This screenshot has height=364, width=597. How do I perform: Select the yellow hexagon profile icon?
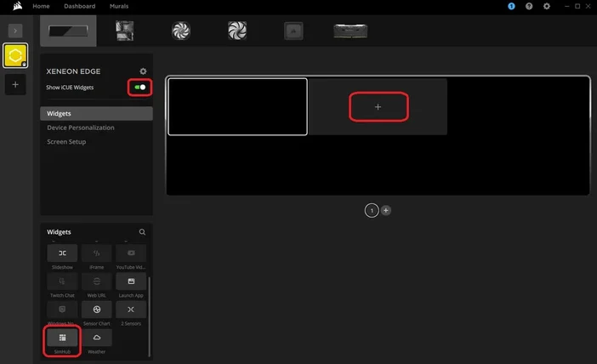click(15, 55)
